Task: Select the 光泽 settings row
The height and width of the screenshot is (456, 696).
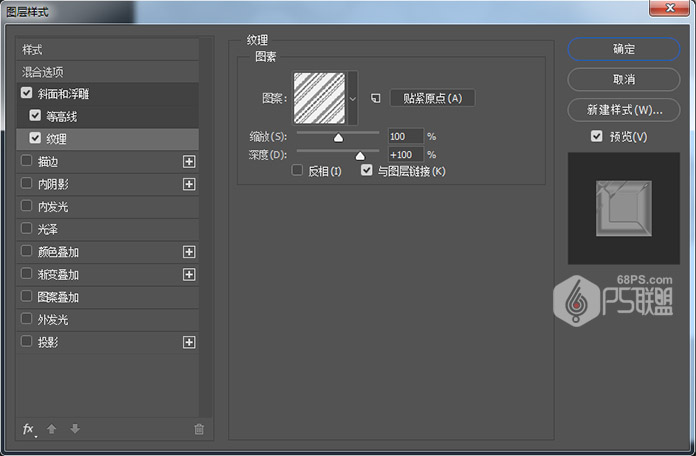Action: pyautogui.click(x=107, y=230)
